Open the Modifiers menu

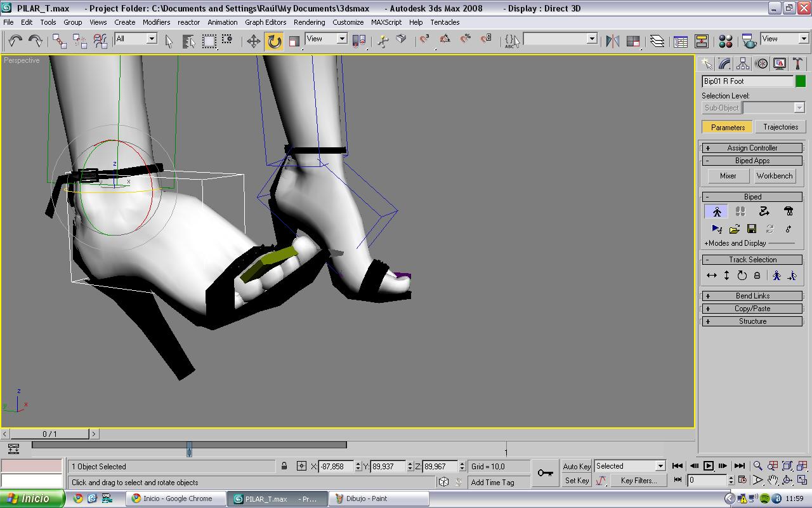[156, 22]
